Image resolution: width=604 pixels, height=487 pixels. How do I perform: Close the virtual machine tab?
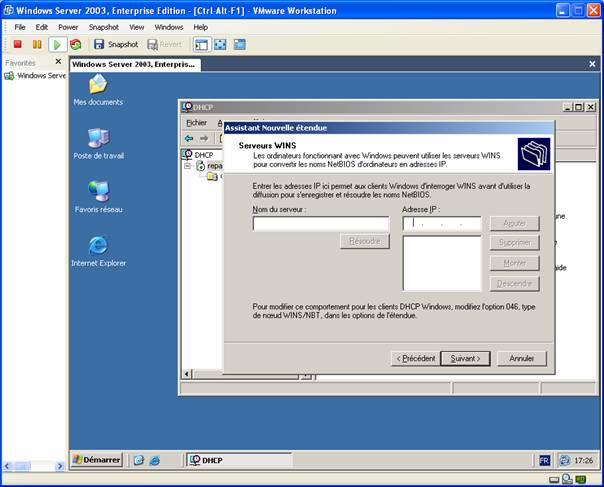(x=592, y=64)
